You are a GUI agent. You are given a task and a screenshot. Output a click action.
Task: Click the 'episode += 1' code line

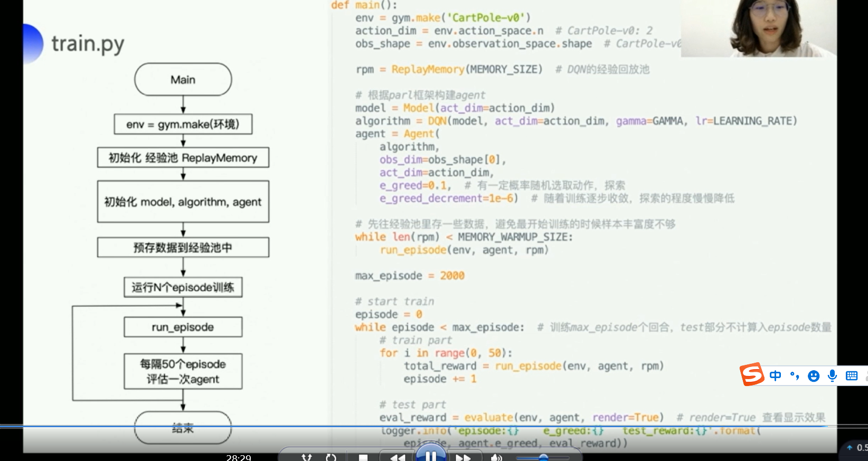click(440, 379)
